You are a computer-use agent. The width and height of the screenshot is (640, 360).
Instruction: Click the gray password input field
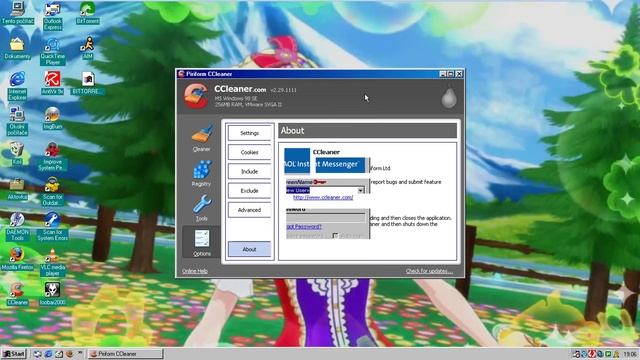(326, 217)
